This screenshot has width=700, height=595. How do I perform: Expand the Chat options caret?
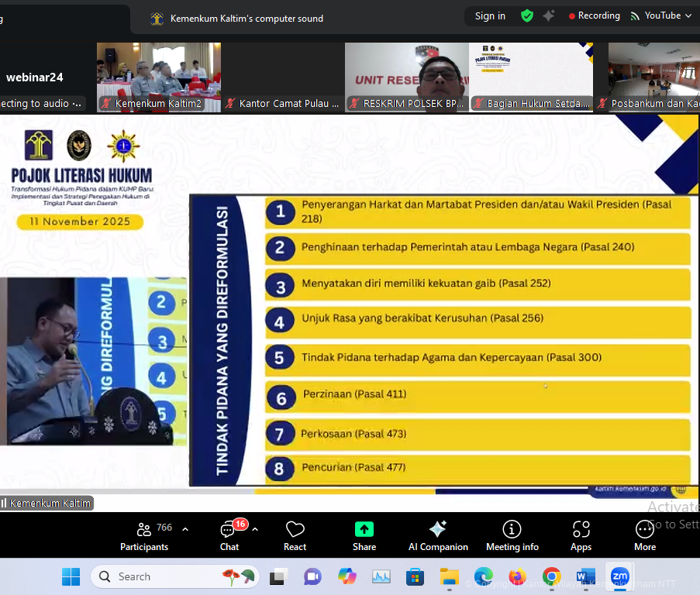pos(255,529)
